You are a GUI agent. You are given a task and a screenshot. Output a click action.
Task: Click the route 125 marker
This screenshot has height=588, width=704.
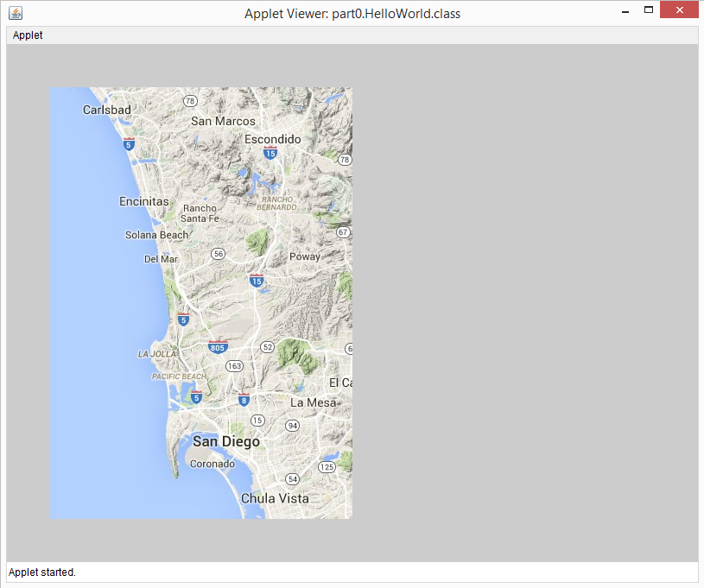coord(327,467)
